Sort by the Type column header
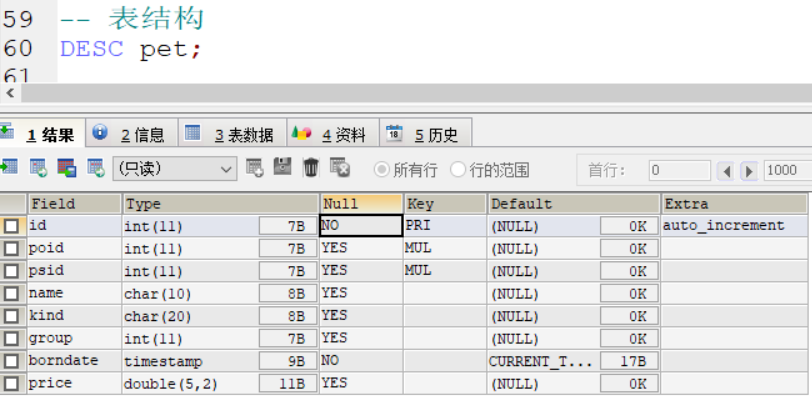Screen dimensions: 812x403 click(x=221, y=204)
